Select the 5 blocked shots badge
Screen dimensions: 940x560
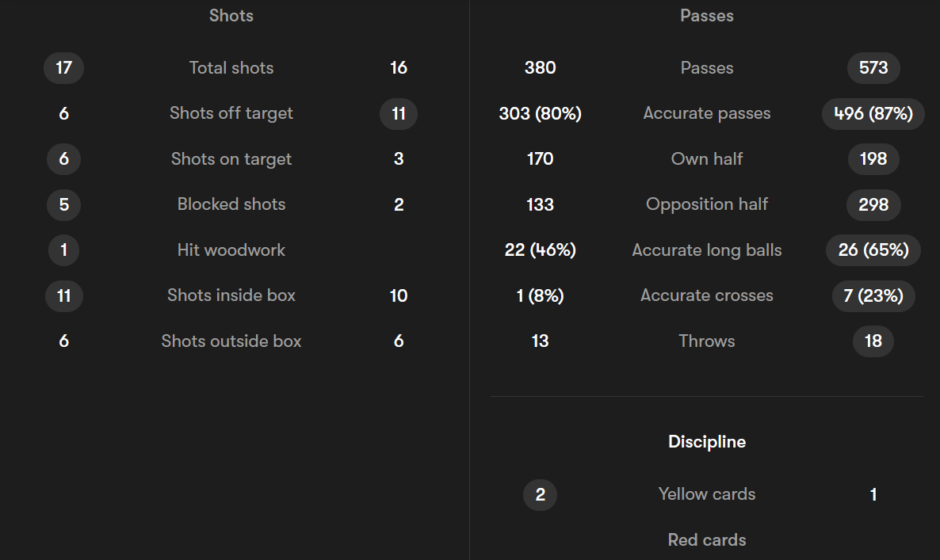point(63,204)
